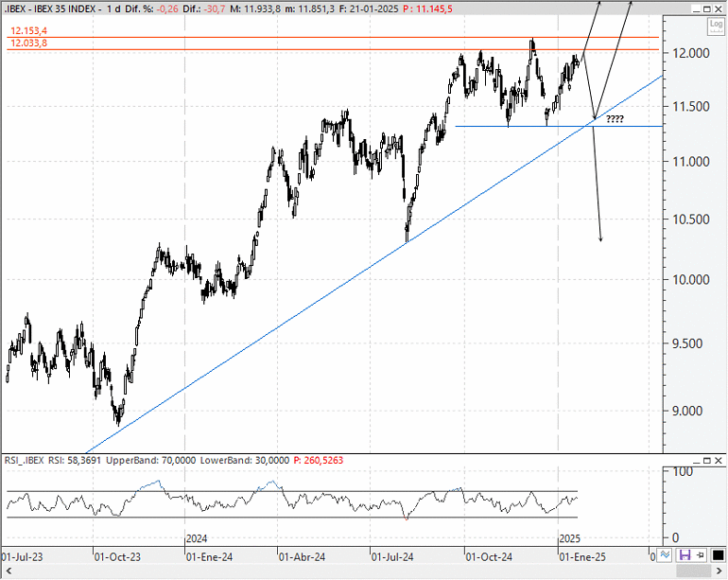This screenshot has width=728, height=580.
Task: Click the 10.000 price axis label
Action: [x=691, y=280]
